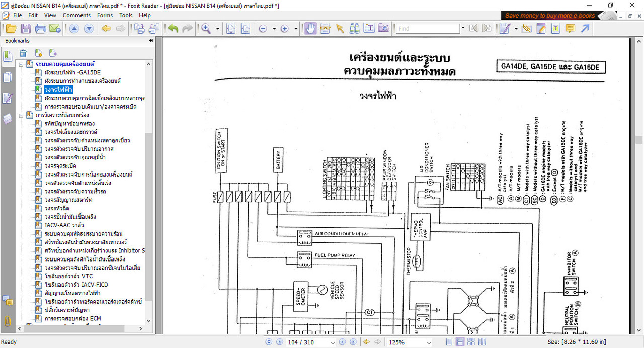Screen dimensions: 644x348
Task: Open the Find options dropdown arrow
Action: [x=463, y=29]
